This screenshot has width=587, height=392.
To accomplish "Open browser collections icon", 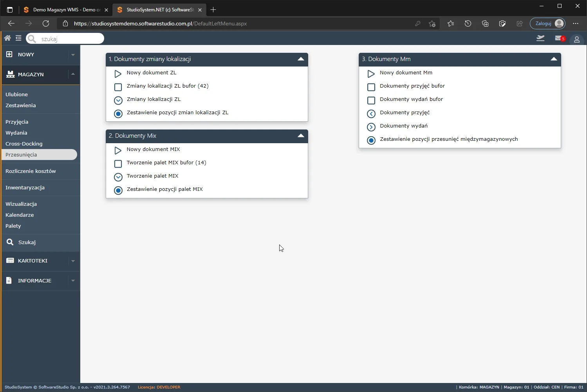I will click(485, 23).
